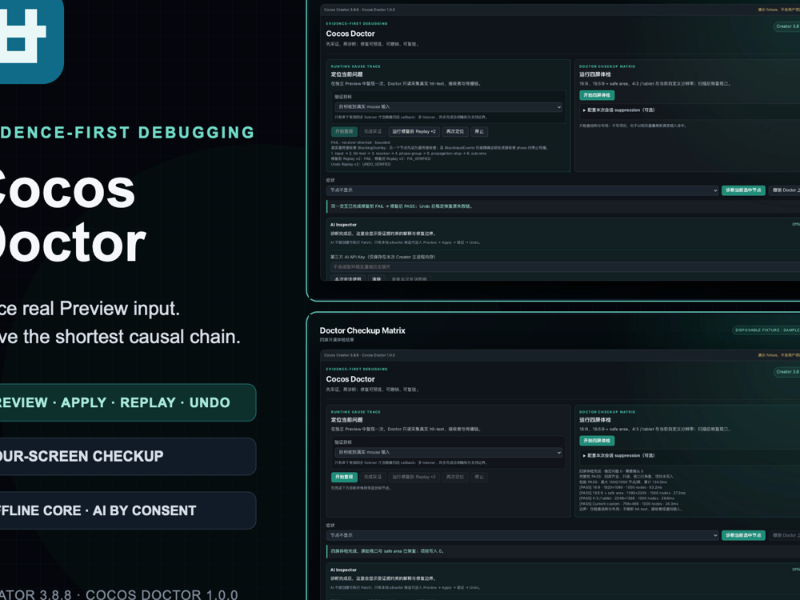
Task: Click green four-screen checkup start button in first panel
Action: [596, 95]
